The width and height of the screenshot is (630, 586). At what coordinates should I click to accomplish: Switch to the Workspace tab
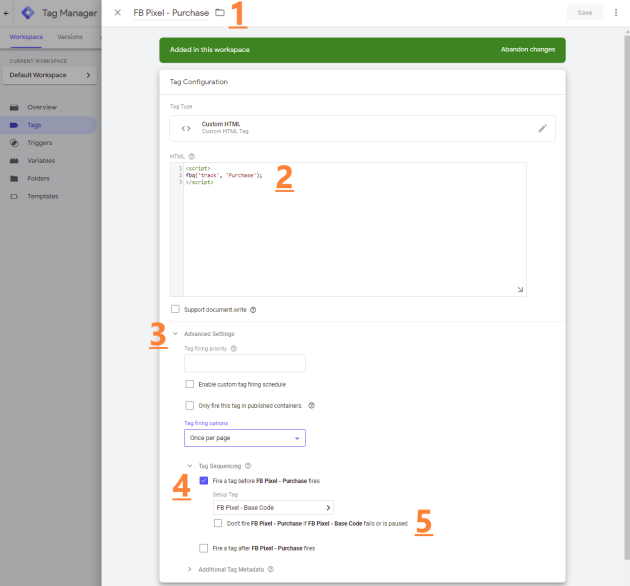[x=26, y=37]
